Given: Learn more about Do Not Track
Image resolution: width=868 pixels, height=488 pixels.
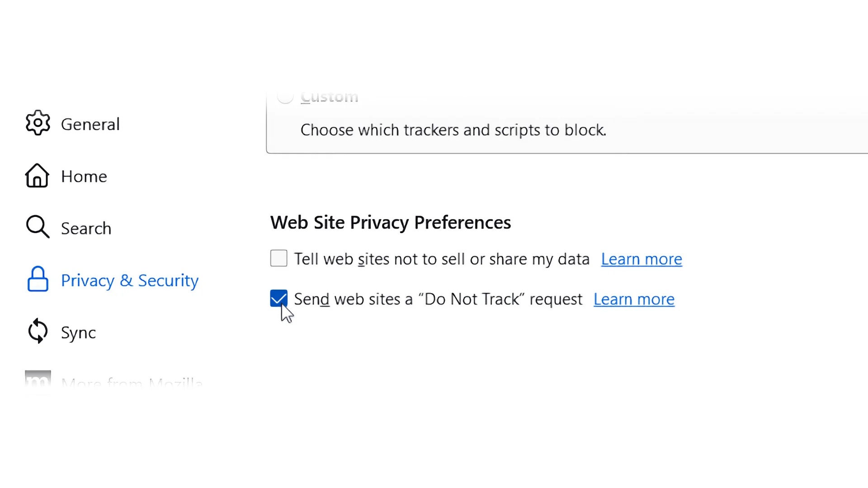Looking at the screenshot, I should (634, 299).
